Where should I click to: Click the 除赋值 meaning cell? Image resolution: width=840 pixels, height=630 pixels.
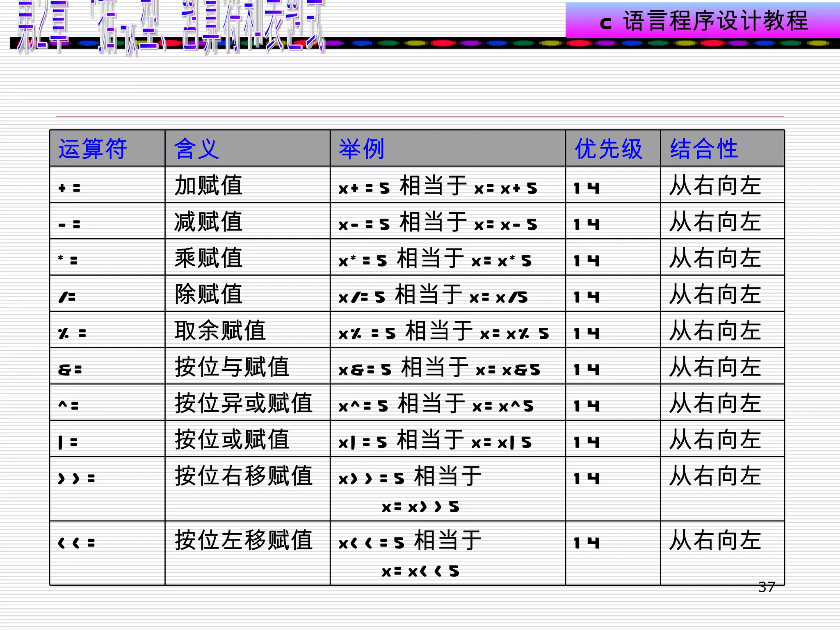pos(248,293)
